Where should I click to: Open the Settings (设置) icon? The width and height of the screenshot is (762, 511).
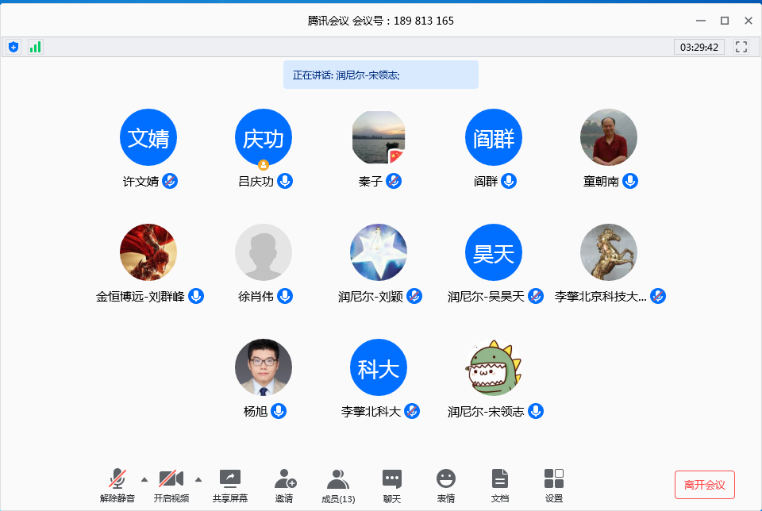click(x=554, y=479)
